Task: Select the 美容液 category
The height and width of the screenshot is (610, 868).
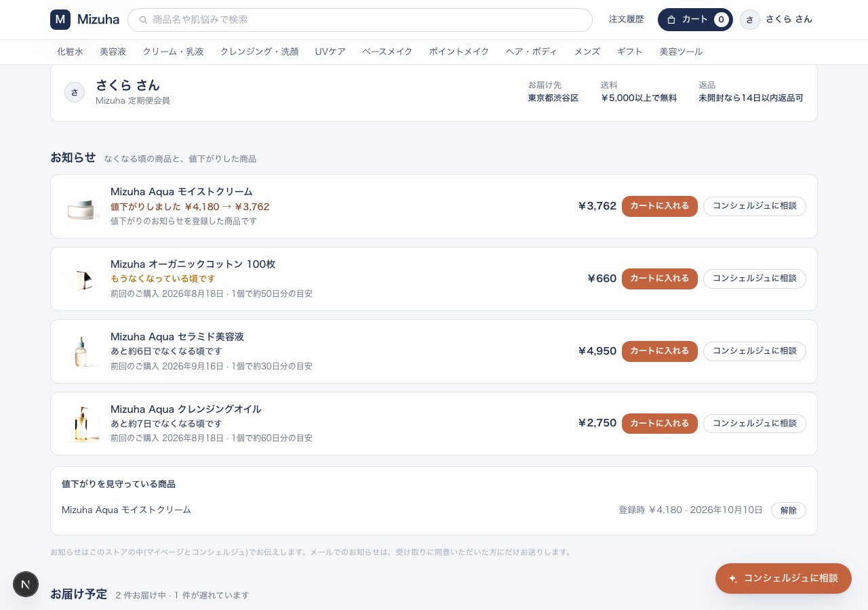Action: coord(113,52)
